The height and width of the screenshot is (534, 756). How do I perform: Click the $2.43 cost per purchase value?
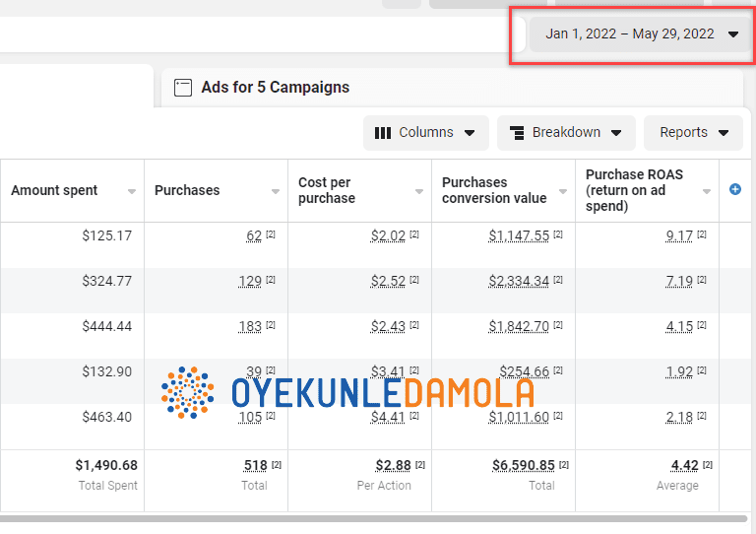click(388, 326)
